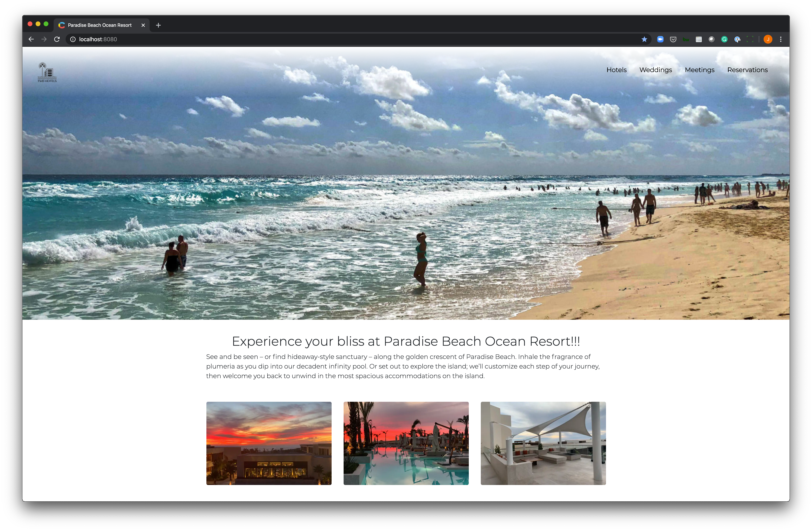Click the site info icon before localhost

(73, 39)
